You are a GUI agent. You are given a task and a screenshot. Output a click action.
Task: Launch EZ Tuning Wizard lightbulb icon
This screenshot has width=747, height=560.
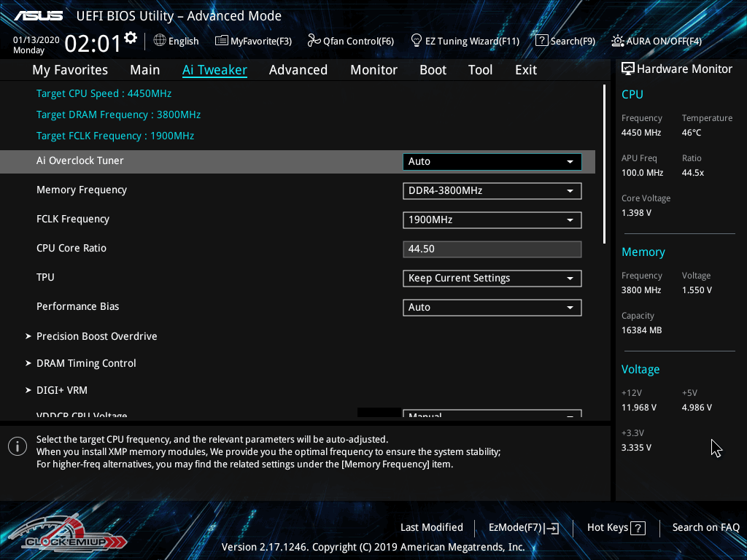point(417,40)
